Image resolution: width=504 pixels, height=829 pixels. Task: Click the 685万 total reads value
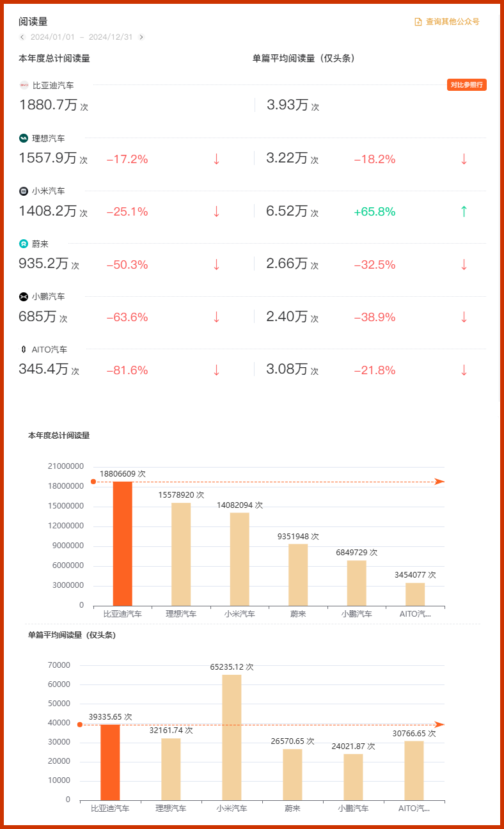pos(38,317)
